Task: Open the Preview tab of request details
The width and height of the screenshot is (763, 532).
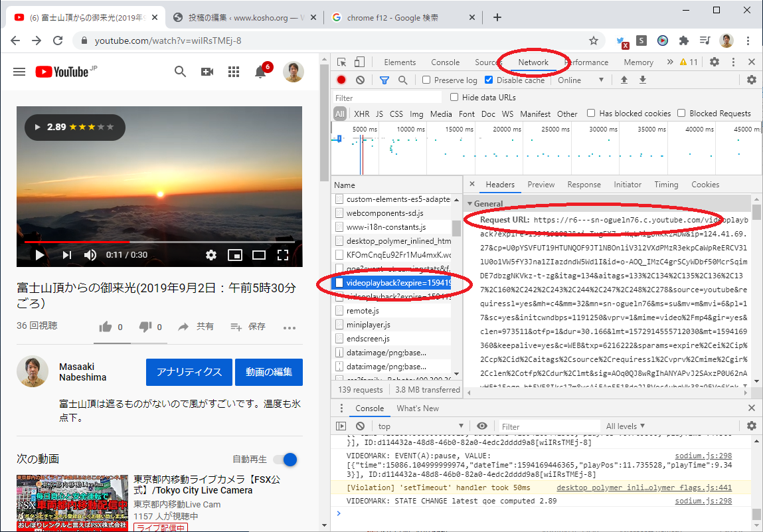Action: 541,185
